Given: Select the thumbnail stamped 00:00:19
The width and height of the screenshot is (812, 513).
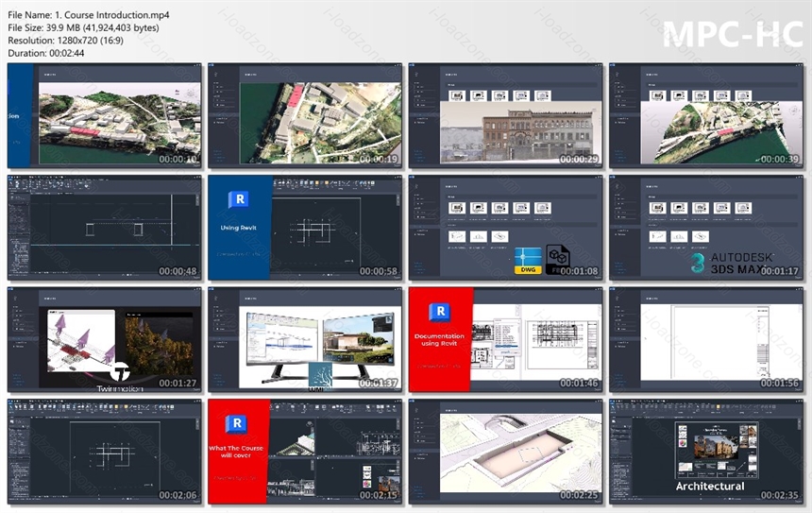Looking at the screenshot, I should pos(305,116).
